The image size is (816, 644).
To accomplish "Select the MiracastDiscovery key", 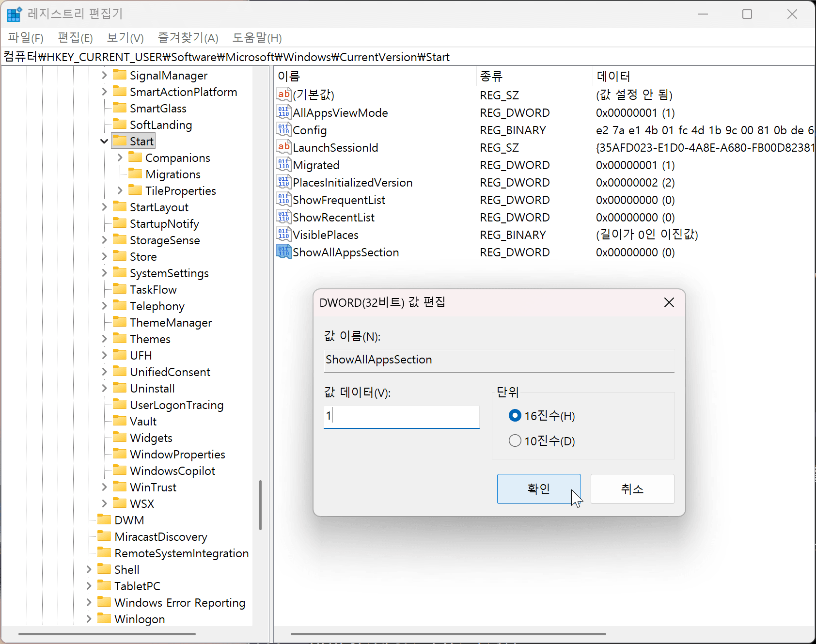I will [x=161, y=537].
